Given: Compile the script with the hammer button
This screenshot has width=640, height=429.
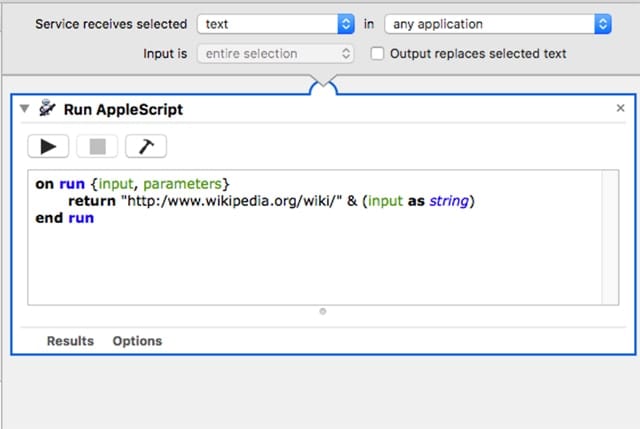Looking at the screenshot, I should click(x=146, y=146).
